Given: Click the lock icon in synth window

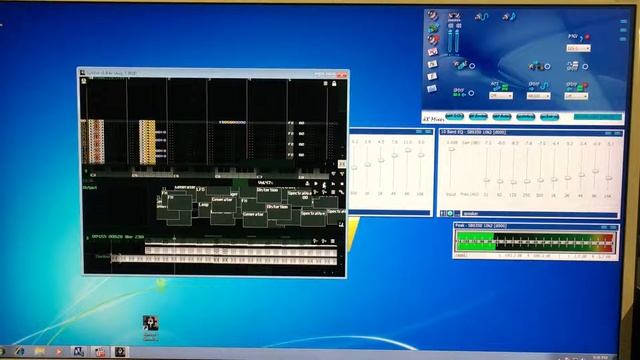Looking at the screenshot, I should tap(334, 83).
